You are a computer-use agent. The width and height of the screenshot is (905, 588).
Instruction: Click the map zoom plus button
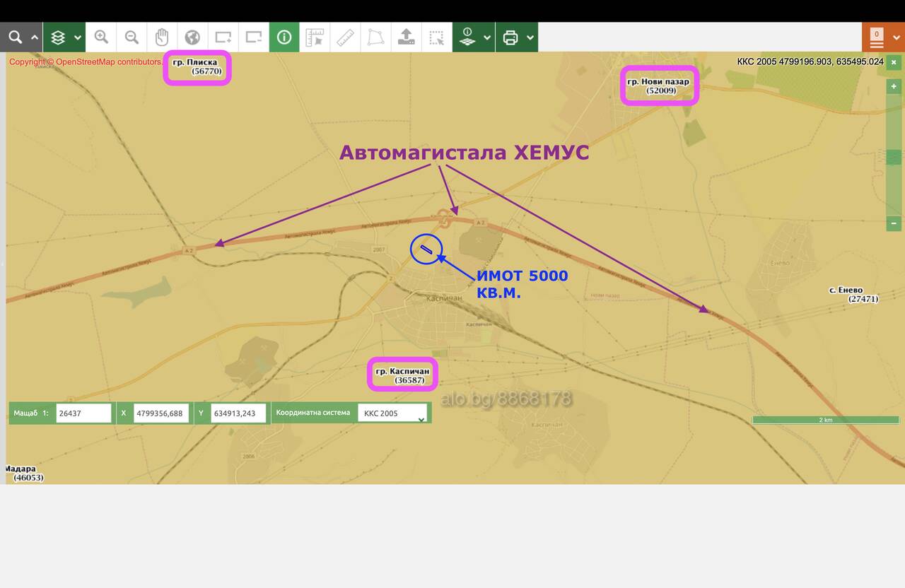(x=894, y=87)
